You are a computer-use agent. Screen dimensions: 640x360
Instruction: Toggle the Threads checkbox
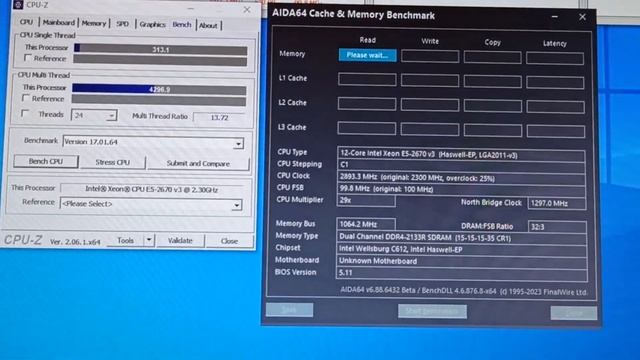pyautogui.click(x=25, y=113)
